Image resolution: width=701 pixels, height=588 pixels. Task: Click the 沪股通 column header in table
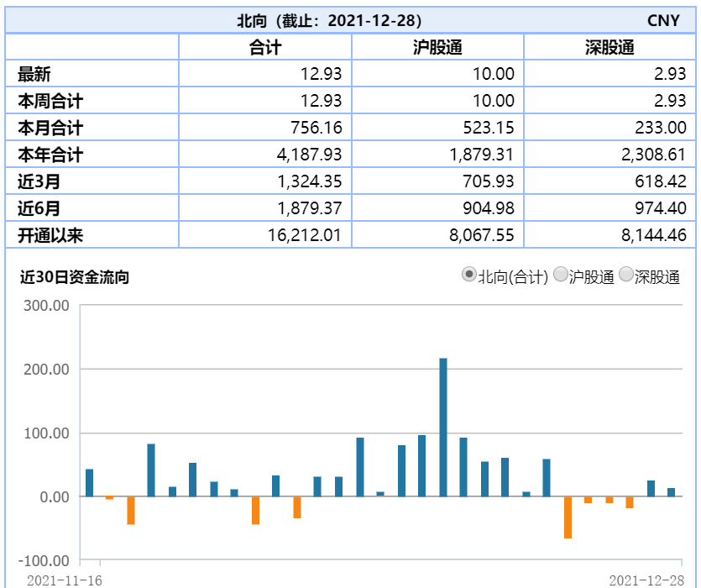click(437, 47)
